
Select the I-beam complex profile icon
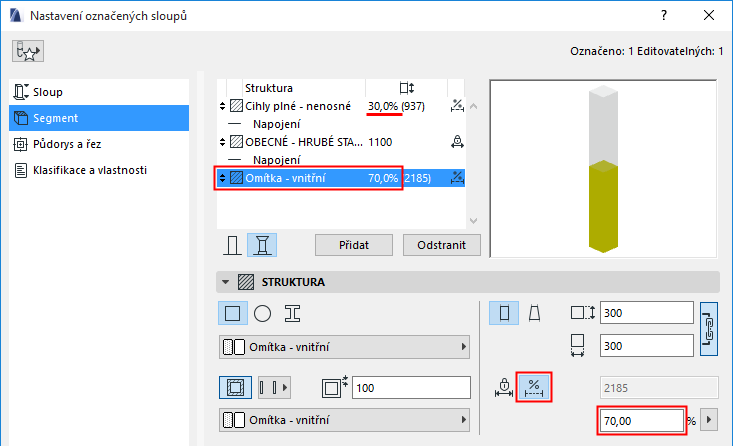(x=292, y=313)
